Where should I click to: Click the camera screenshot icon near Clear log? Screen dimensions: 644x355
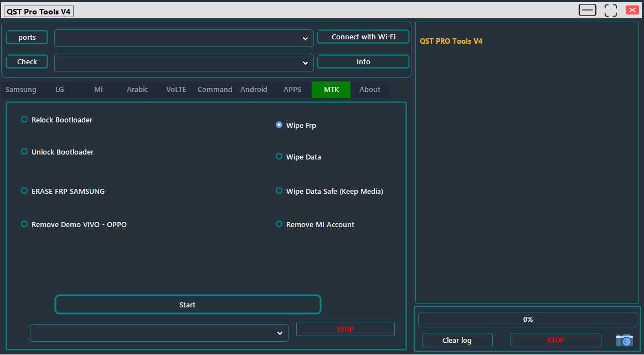(x=624, y=340)
